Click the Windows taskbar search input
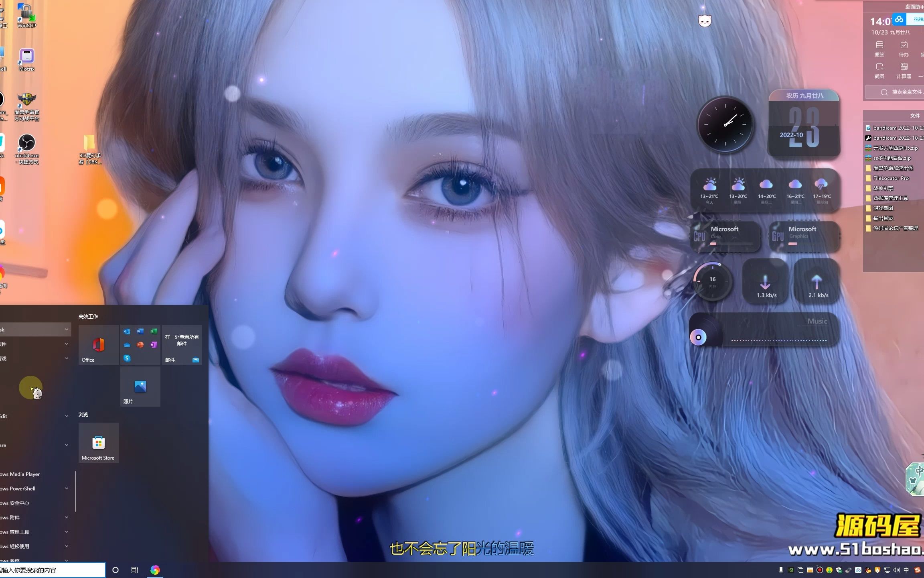The width and height of the screenshot is (924, 578). pyautogui.click(x=53, y=570)
